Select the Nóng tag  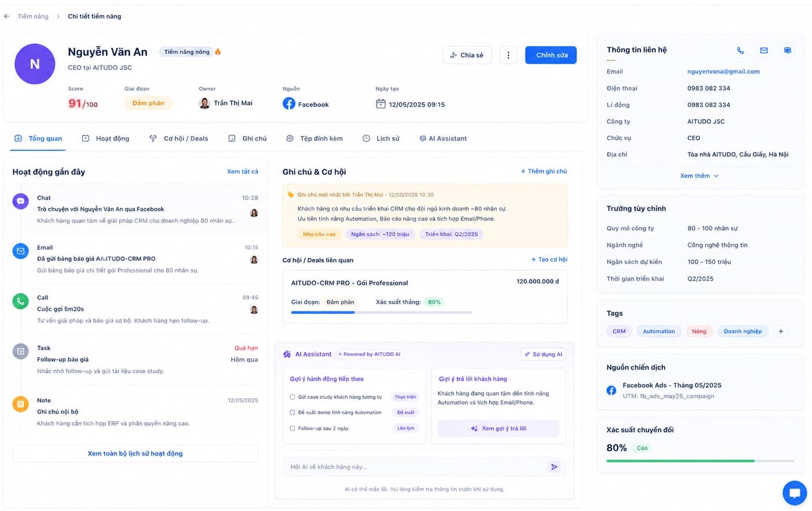(x=699, y=332)
